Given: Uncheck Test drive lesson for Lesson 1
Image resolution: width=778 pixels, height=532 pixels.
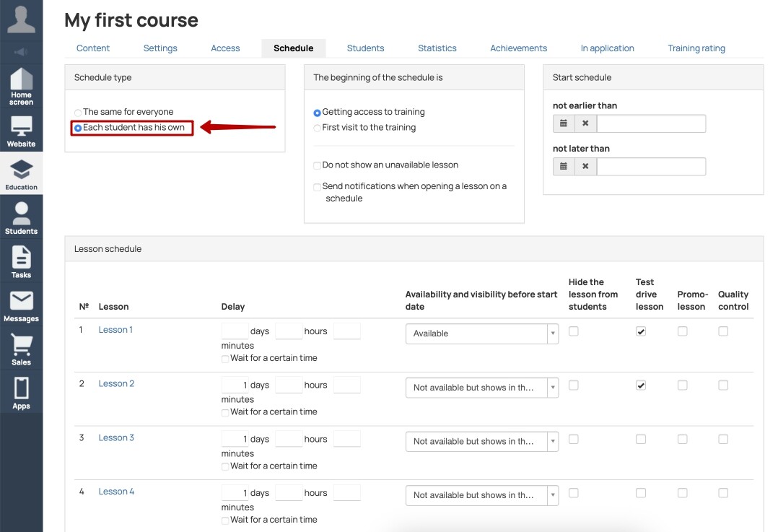Looking at the screenshot, I should tap(641, 331).
